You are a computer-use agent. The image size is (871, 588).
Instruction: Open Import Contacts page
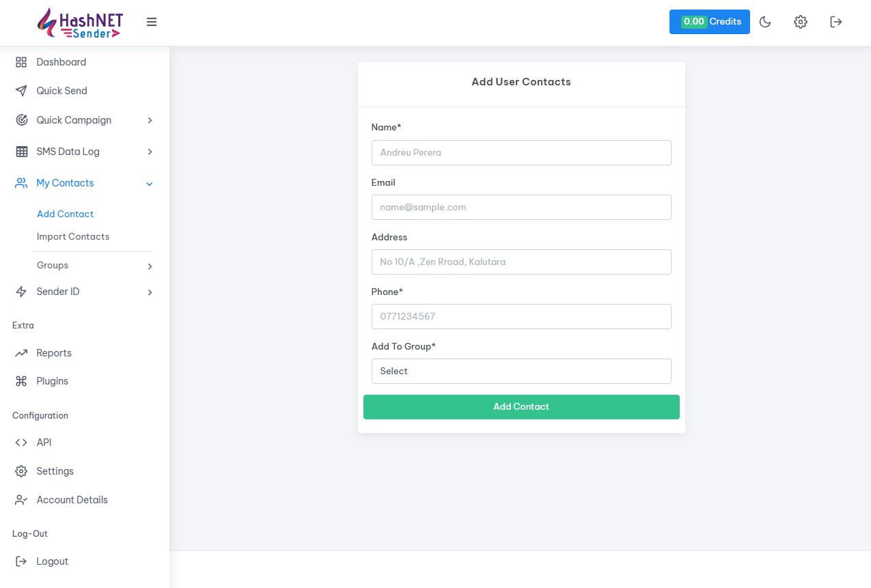pos(73,236)
